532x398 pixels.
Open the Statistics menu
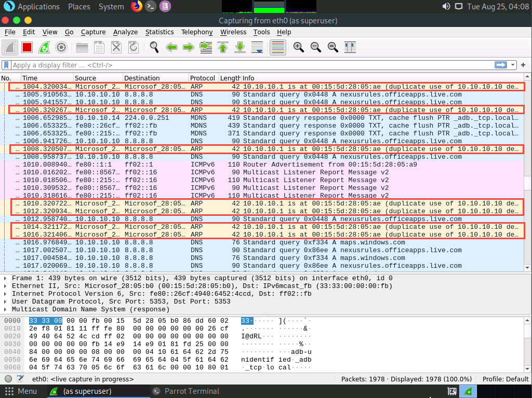click(159, 32)
